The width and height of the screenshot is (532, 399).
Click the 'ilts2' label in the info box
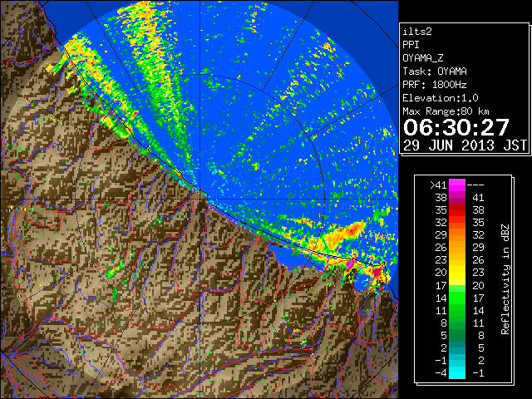(417, 32)
